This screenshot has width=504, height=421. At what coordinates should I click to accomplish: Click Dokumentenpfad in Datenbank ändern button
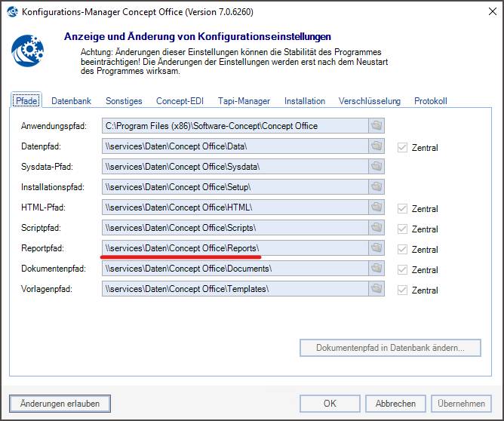390,348
